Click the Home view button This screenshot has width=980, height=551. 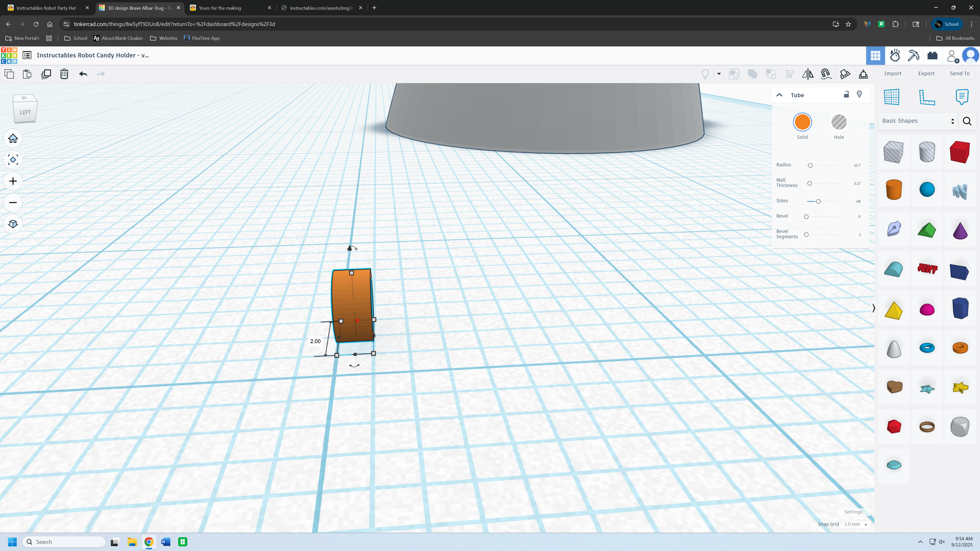click(x=13, y=139)
